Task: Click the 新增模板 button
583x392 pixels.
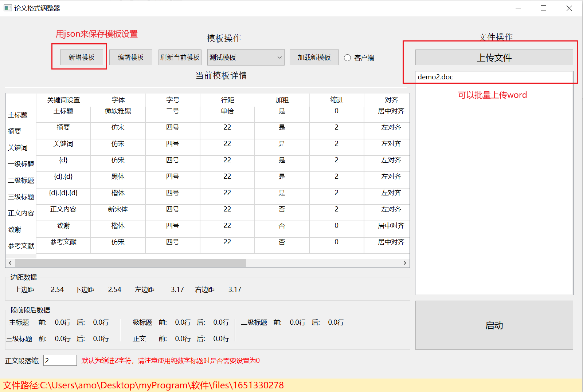Action: point(82,58)
